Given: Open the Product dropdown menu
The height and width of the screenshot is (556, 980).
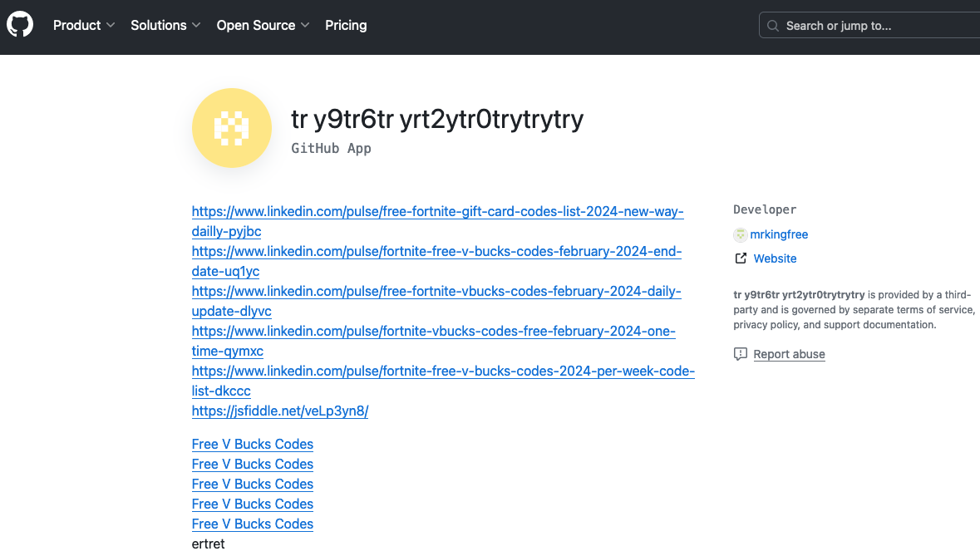Looking at the screenshot, I should (84, 26).
